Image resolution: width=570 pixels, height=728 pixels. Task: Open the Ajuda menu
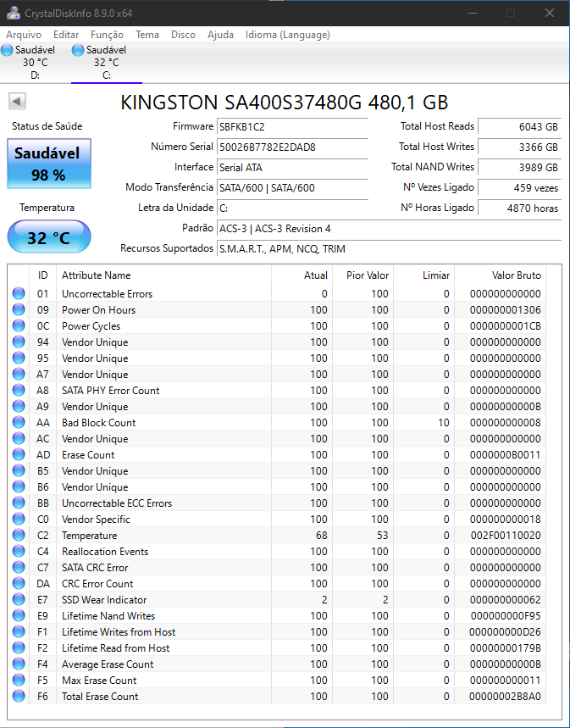click(x=220, y=35)
